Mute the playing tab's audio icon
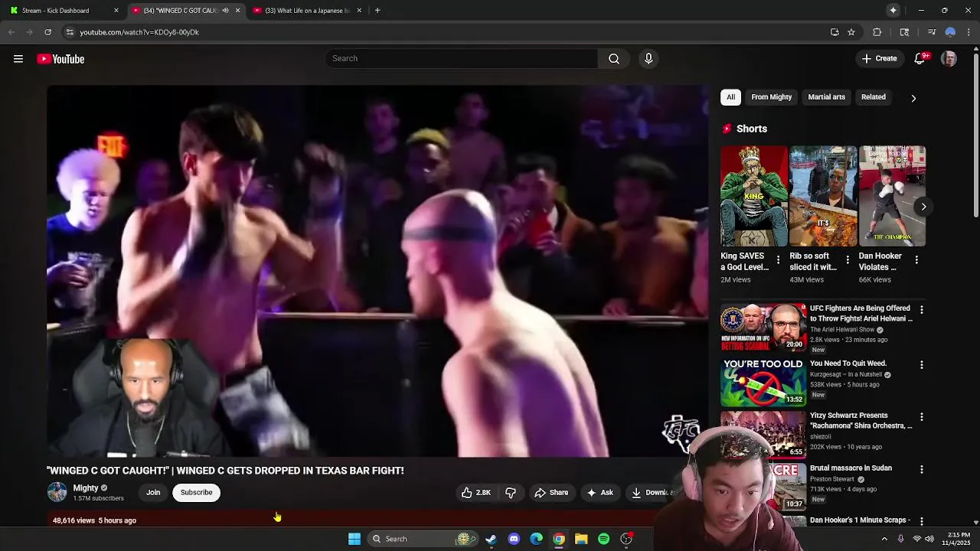This screenshot has width=980, height=551. [225, 11]
